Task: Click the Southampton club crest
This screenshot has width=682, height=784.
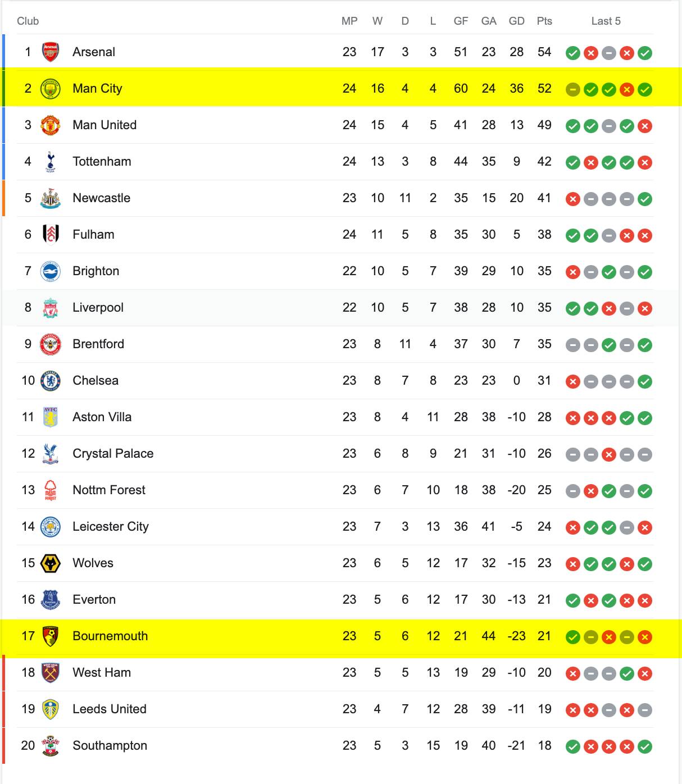Action: pos(51,746)
